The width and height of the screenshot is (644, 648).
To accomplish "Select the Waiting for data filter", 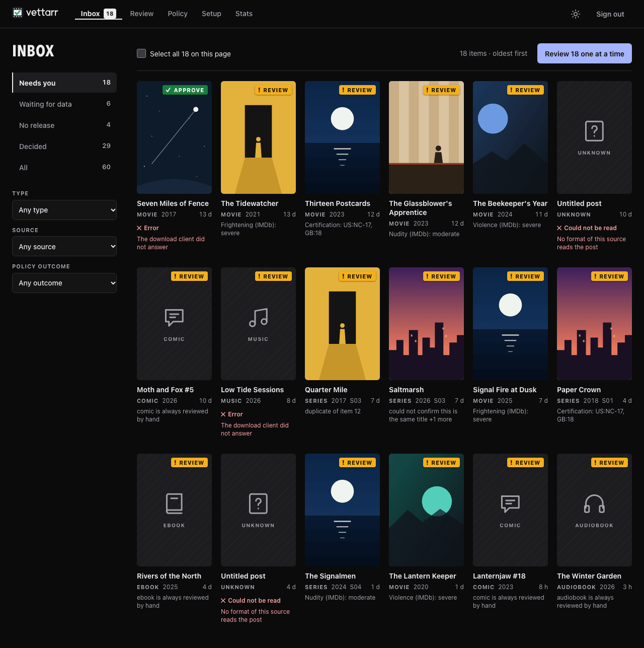I will [x=64, y=104].
